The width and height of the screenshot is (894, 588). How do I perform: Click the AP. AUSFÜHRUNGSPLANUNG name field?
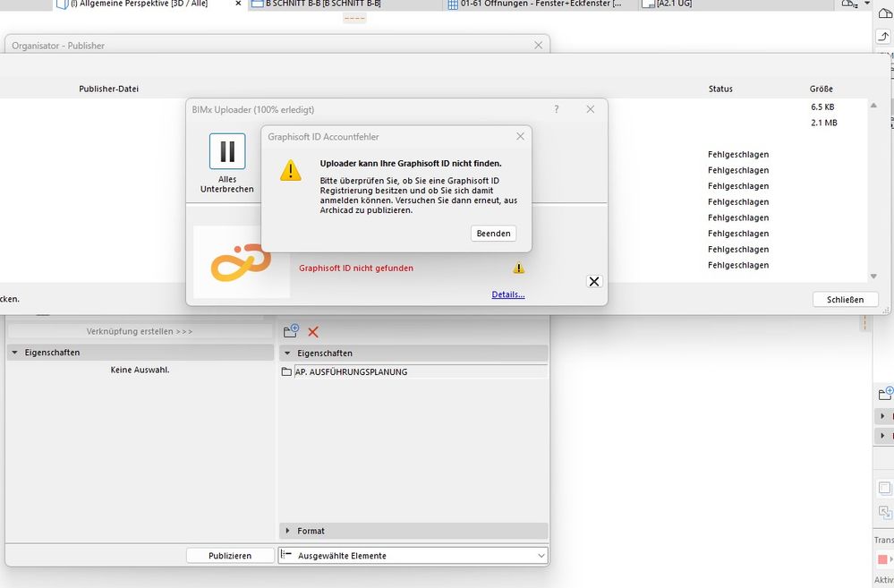pos(421,371)
